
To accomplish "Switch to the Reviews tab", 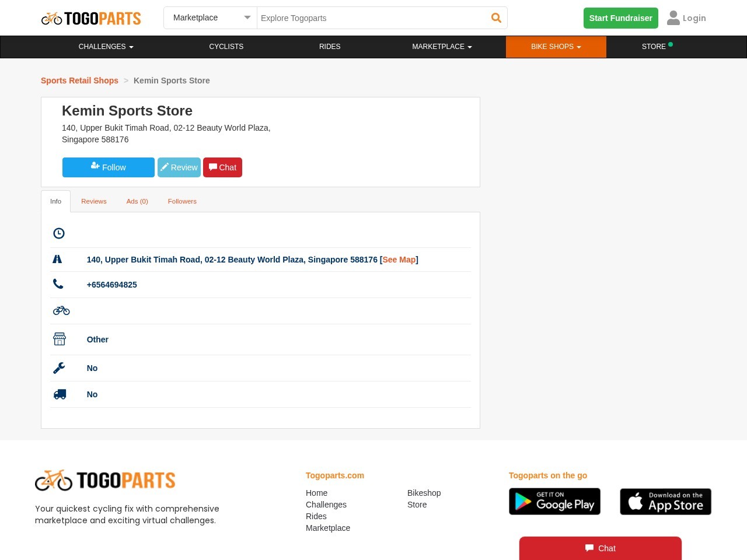I will tap(93, 201).
